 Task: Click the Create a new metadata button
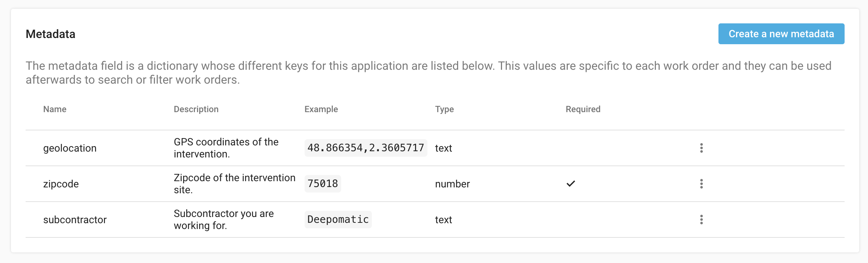[x=781, y=34]
